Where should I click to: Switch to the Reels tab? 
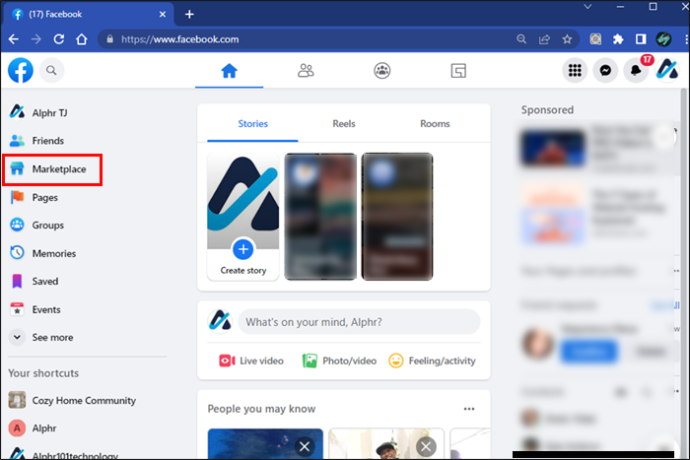(344, 124)
